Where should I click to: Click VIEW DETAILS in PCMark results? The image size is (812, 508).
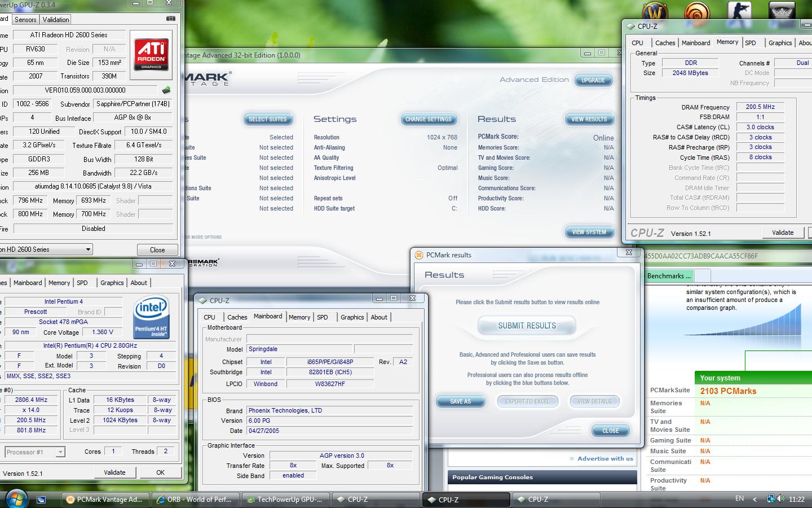click(x=594, y=401)
